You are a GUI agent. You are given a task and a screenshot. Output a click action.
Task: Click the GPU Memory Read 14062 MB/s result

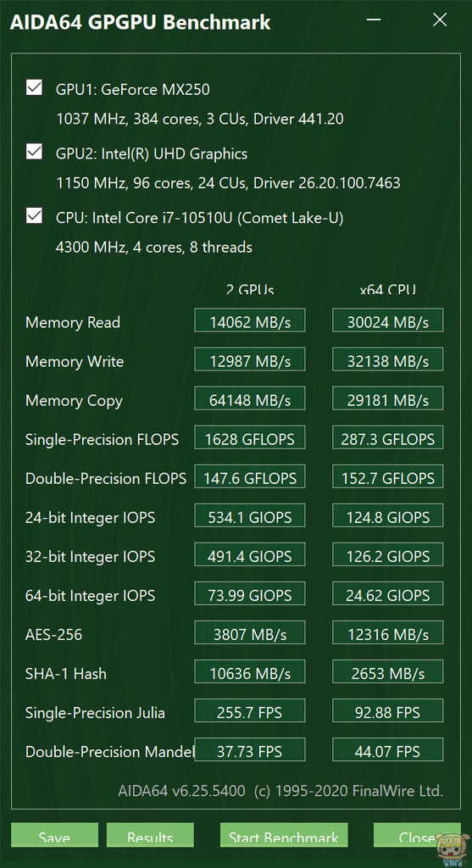249,320
